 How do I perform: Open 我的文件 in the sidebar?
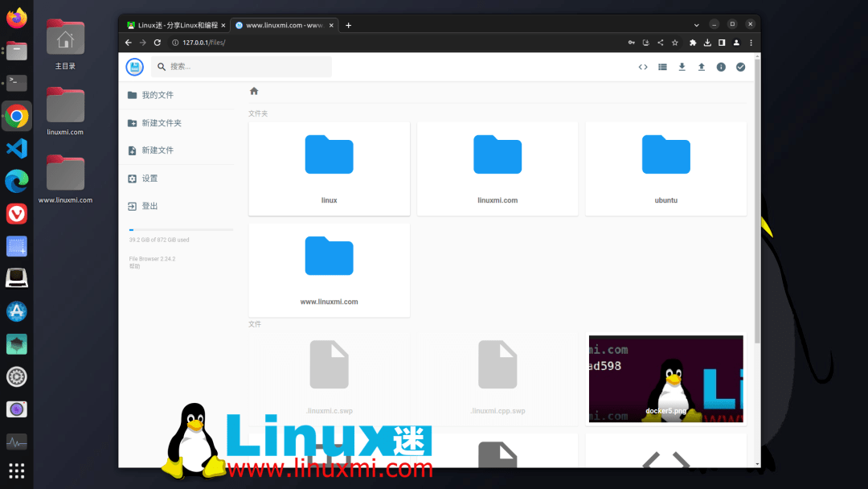[177, 95]
